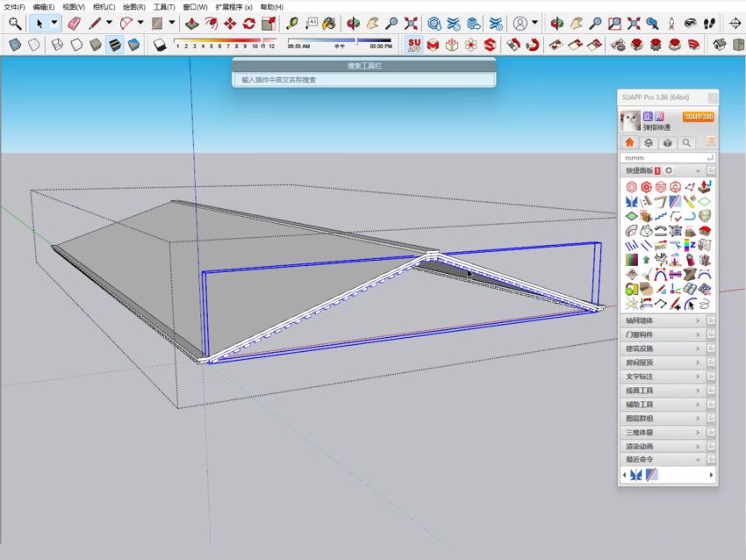
Task: Open the Shapes tool dropdown arrow
Action: [x=172, y=23]
